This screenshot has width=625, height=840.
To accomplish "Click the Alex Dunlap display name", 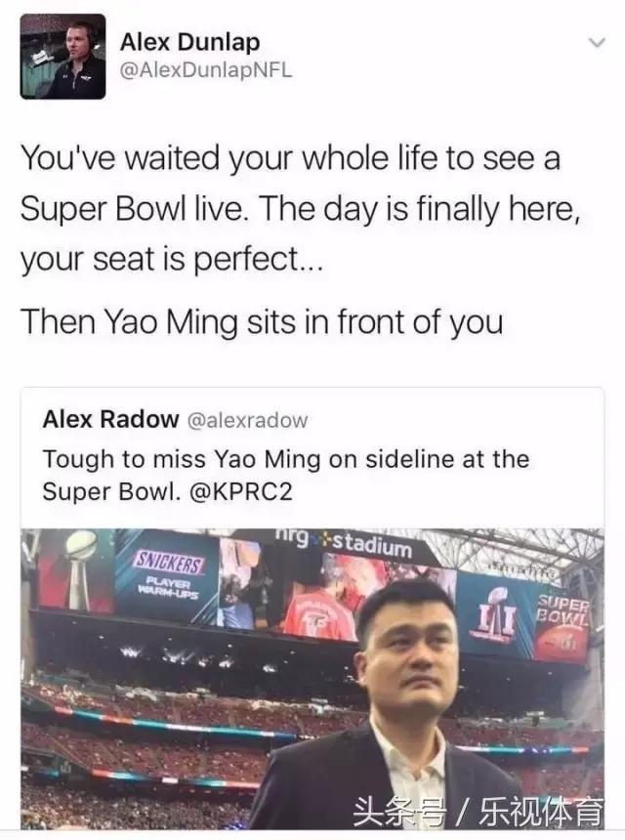I will coord(190,42).
